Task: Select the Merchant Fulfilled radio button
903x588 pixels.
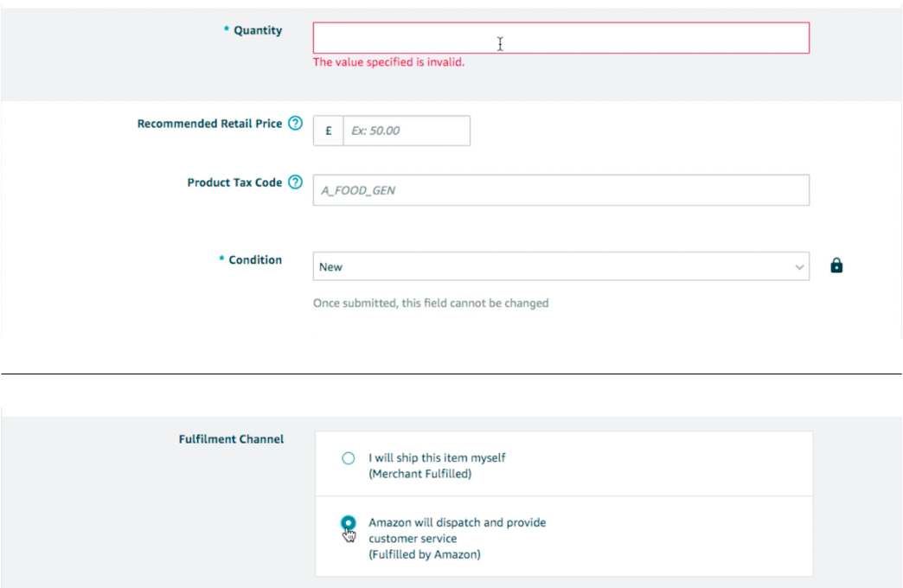Action: coord(349,458)
